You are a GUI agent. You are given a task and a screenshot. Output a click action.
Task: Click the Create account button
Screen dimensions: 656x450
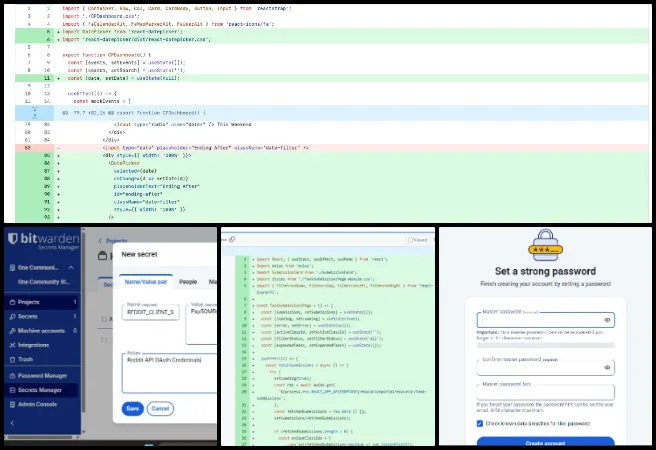545,443
